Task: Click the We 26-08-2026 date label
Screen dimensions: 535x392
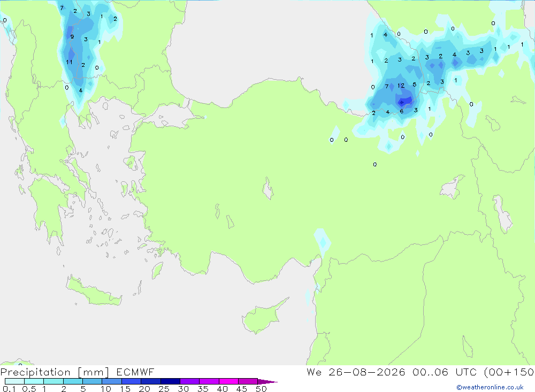Action: 356,372
